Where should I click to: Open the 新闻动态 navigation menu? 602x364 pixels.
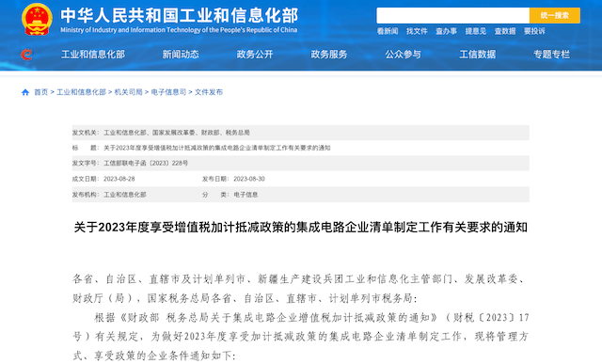(x=181, y=55)
